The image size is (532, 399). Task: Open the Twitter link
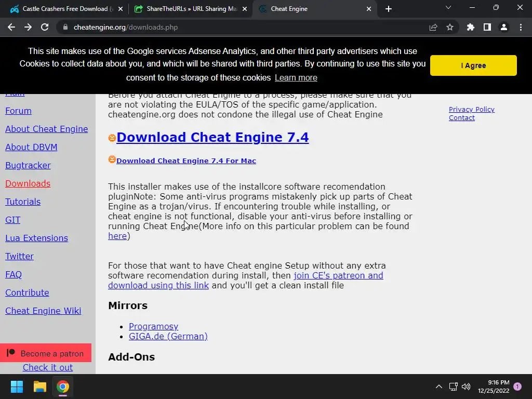[19, 257]
